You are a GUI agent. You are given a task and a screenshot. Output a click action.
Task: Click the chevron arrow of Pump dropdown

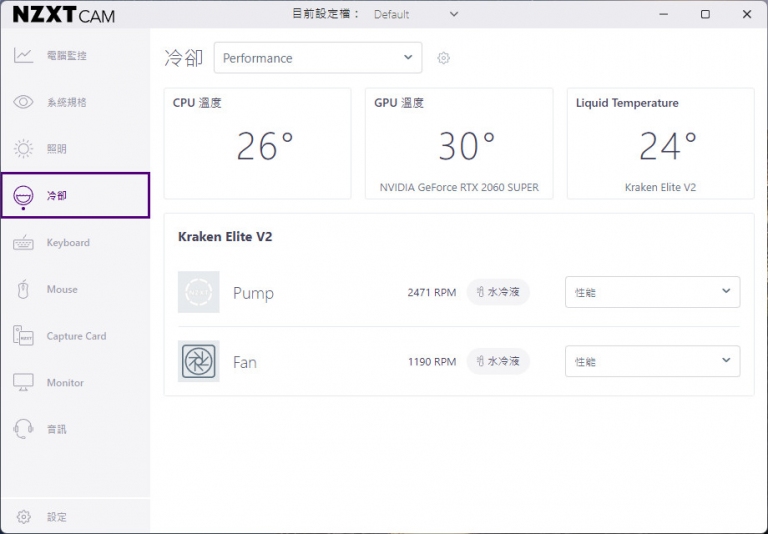pyautogui.click(x=726, y=291)
